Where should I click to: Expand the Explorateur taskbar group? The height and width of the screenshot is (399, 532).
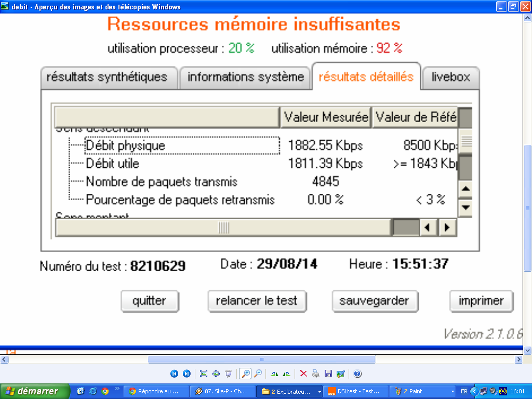tap(319, 391)
